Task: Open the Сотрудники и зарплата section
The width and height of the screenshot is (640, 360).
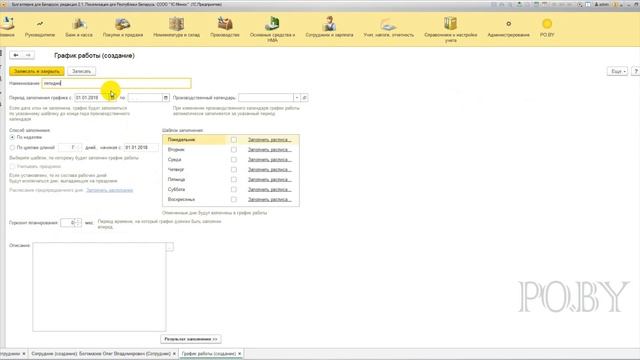Action: pyautogui.click(x=329, y=28)
